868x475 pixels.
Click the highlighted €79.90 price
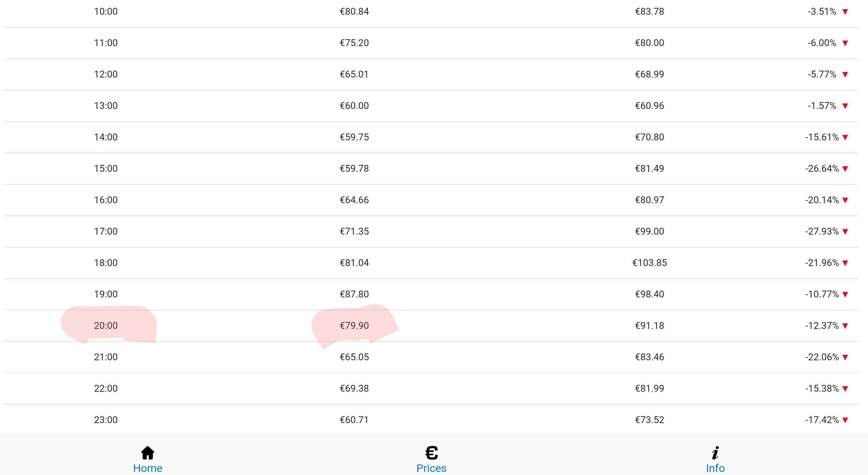click(x=354, y=325)
